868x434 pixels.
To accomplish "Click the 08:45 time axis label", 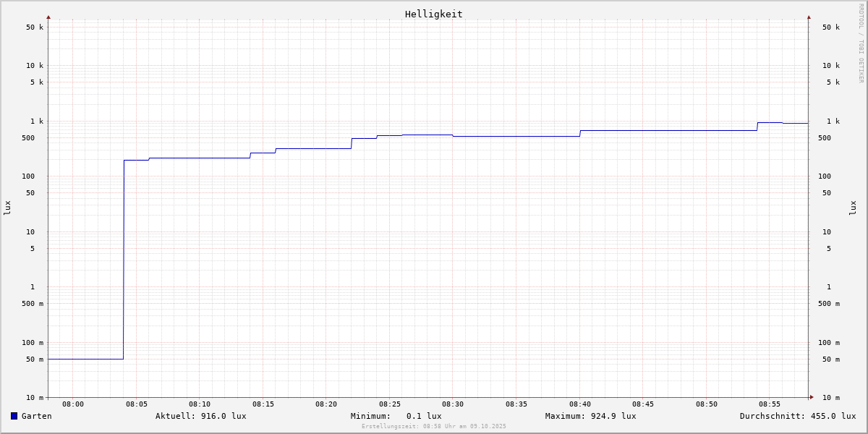I will pos(643,404).
